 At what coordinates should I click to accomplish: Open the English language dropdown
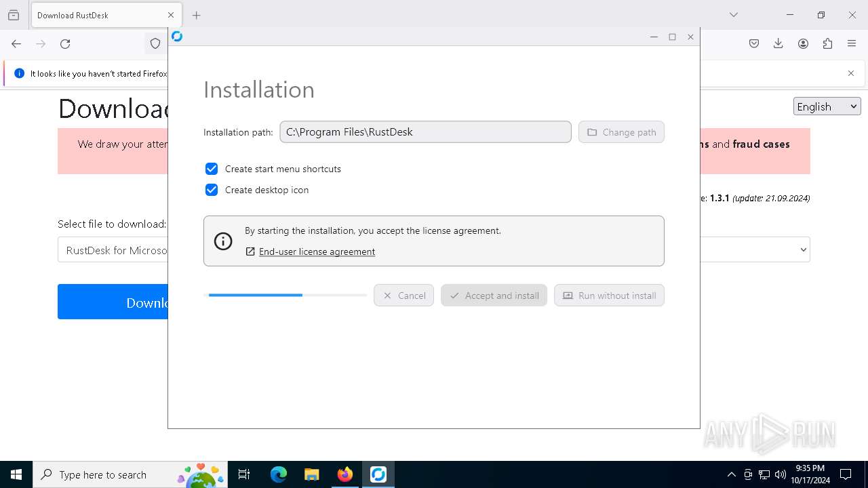(827, 106)
